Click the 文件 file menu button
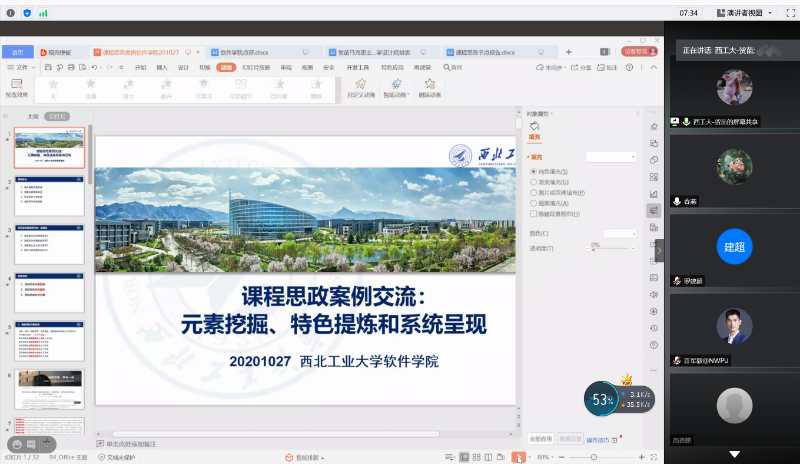The image size is (800, 464). (21, 67)
